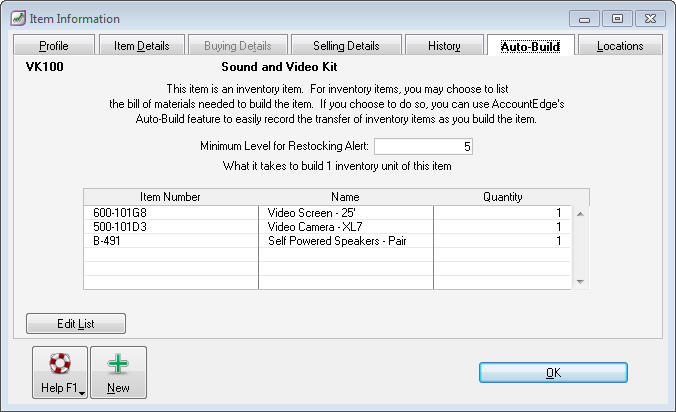Select the Auto-Build tab

click(530, 46)
